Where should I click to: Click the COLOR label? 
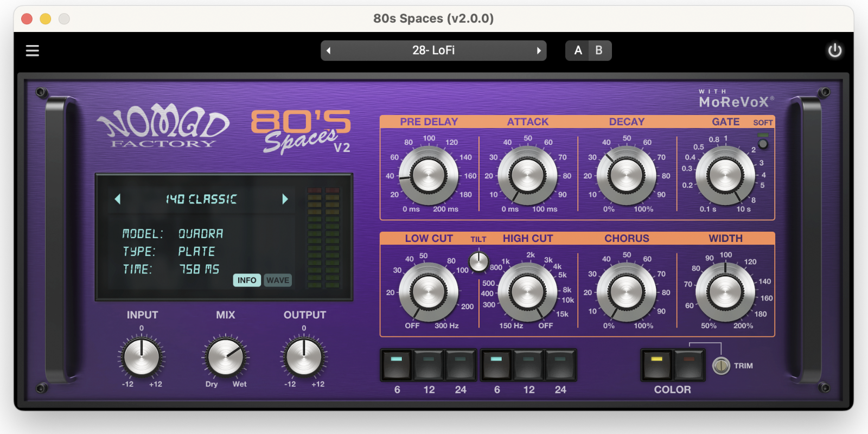coord(672,390)
